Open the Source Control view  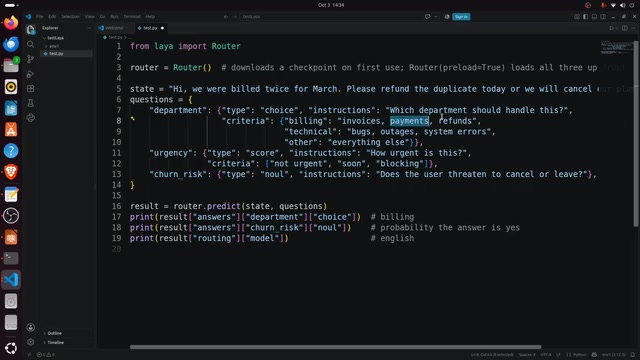coord(31,59)
